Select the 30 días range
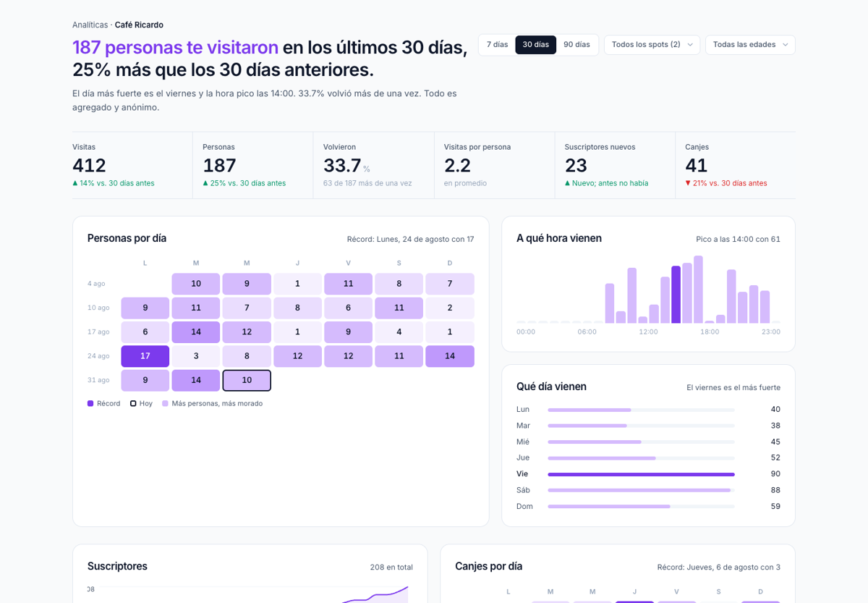 coord(535,45)
